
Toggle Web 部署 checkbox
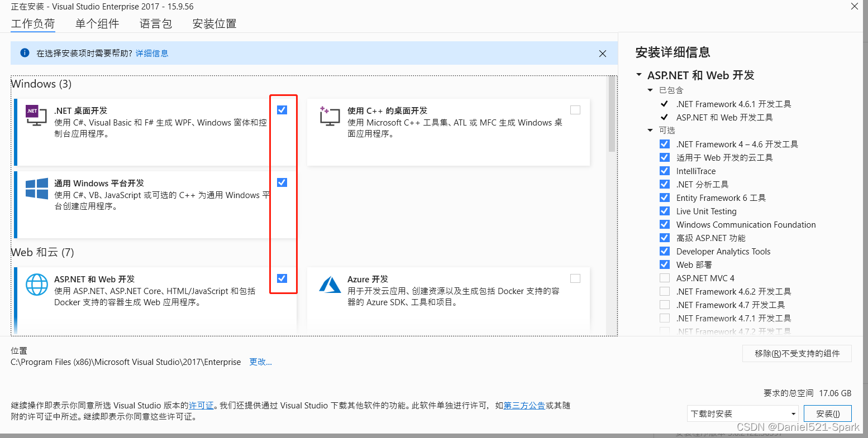[x=665, y=264]
